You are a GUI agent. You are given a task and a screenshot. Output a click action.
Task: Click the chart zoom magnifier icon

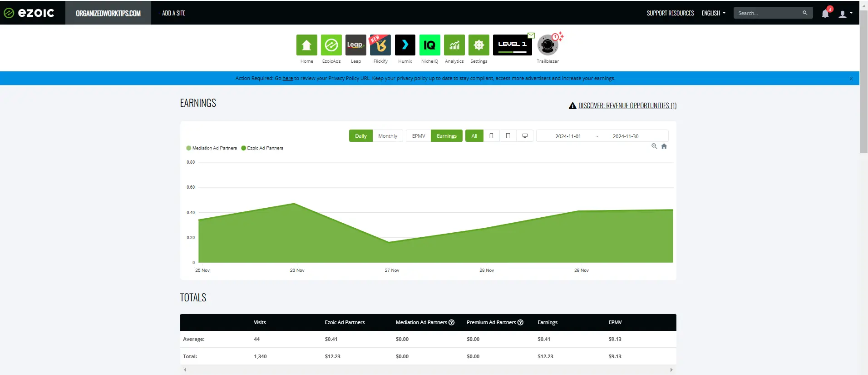pyautogui.click(x=654, y=146)
